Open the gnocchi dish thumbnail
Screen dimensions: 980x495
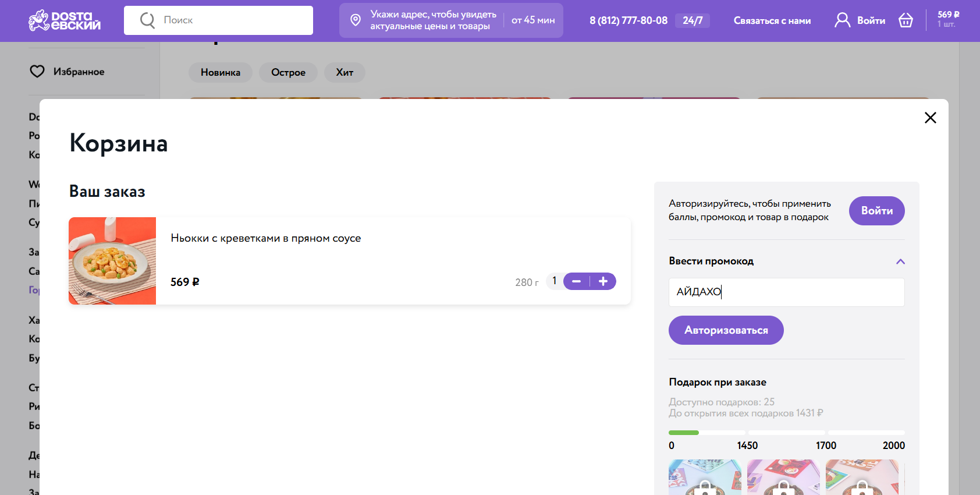(x=112, y=261)
